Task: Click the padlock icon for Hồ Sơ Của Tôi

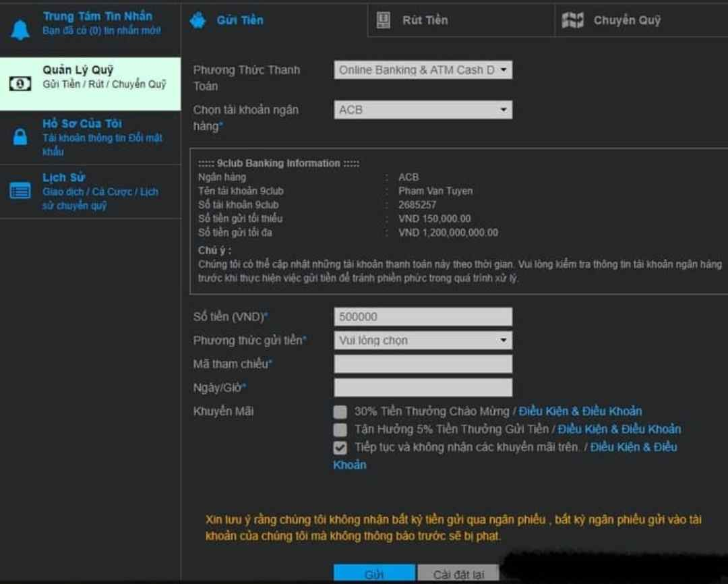Action: pyautogui.click(x=20, y=137)
